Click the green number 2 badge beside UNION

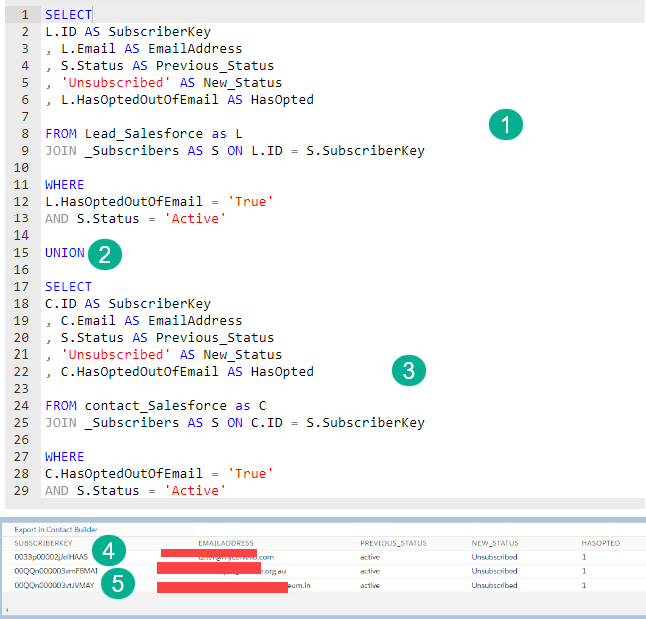click(x=105, y=254)
